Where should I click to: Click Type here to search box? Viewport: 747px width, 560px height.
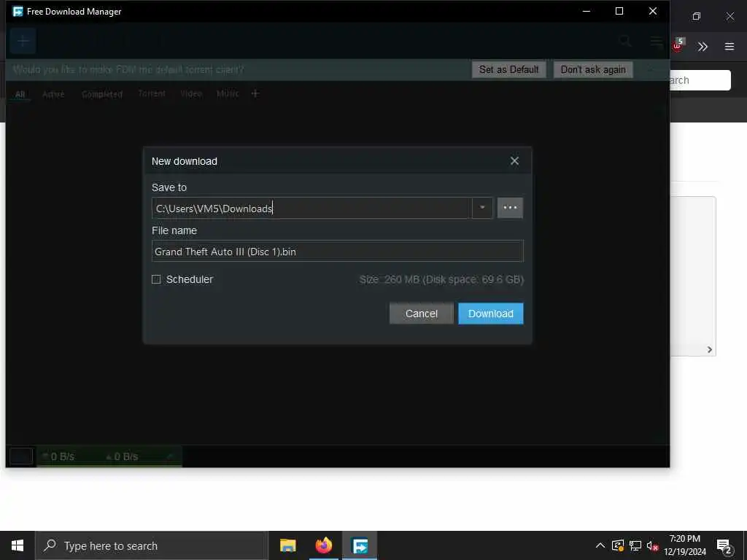coord(152,545)
